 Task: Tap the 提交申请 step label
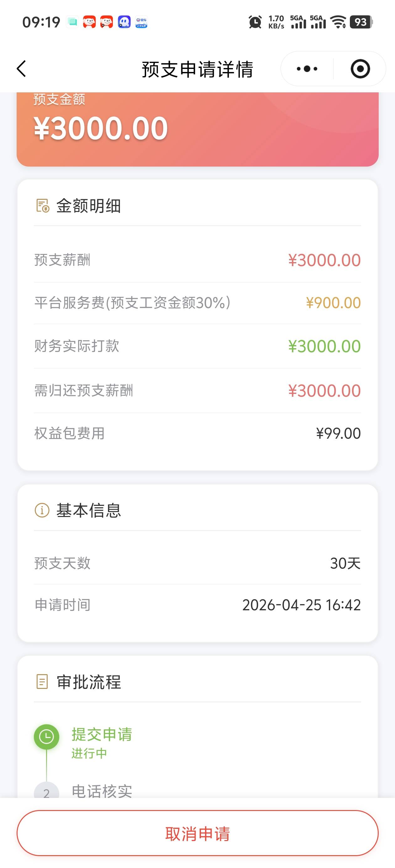[x=102, y=735]
